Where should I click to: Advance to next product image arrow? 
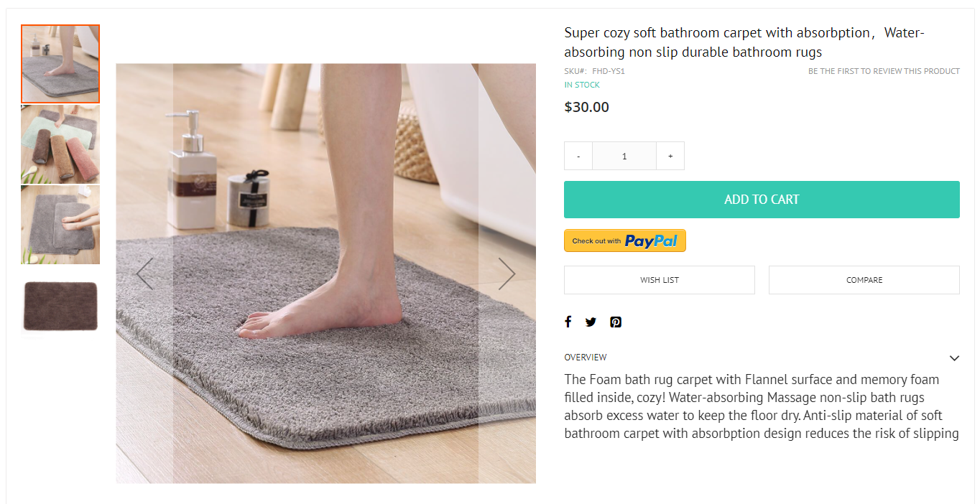point(507,274)
